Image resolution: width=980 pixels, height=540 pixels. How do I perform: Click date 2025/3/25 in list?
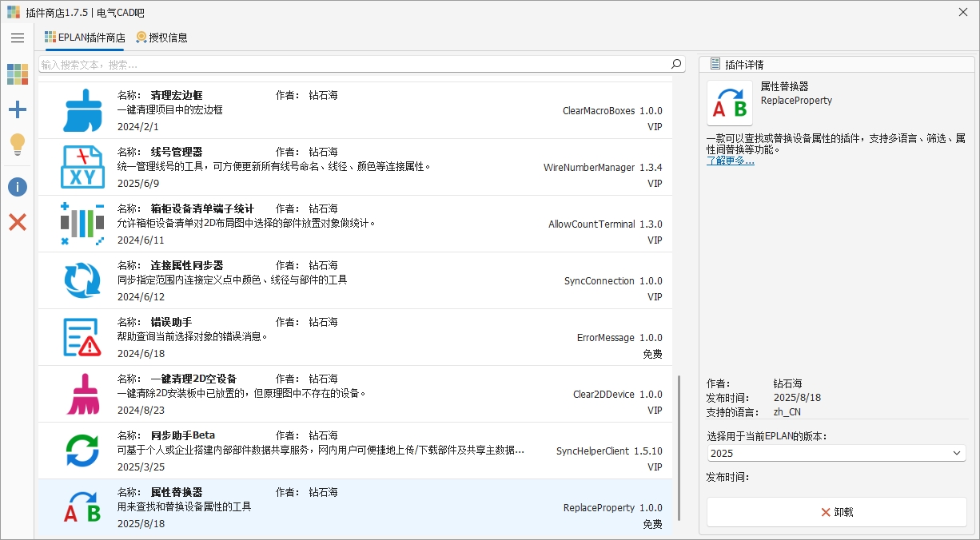(141, 467)
